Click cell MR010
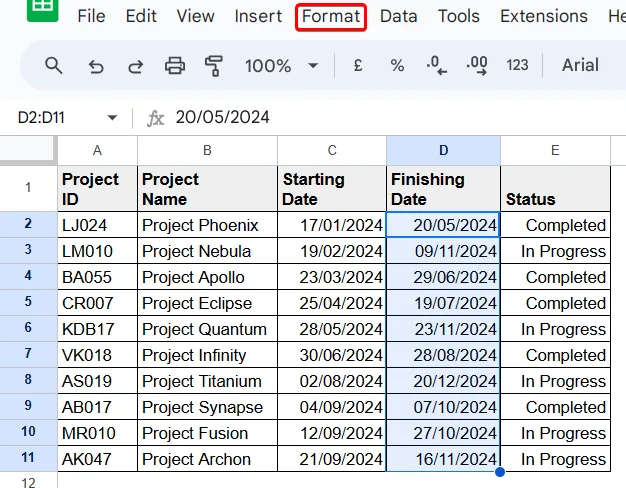The width and height of the screenshot is (626, 488). (x=97, y=432)
